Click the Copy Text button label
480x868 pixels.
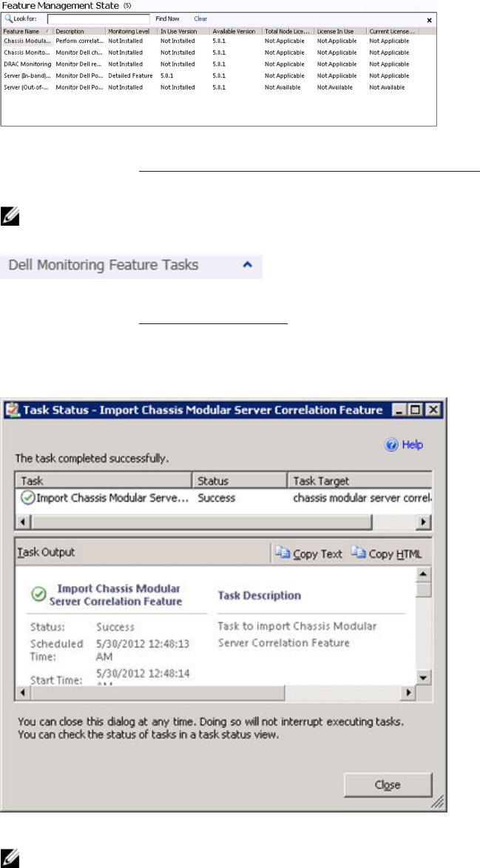pyautogui.click(x=317, y=554)
